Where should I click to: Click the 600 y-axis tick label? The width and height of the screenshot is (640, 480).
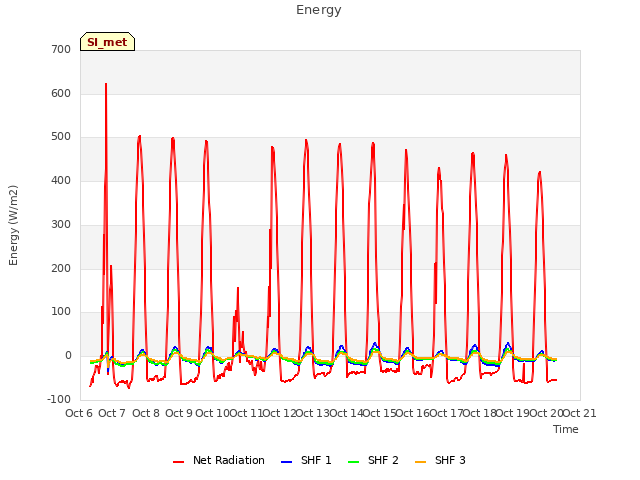61,93
